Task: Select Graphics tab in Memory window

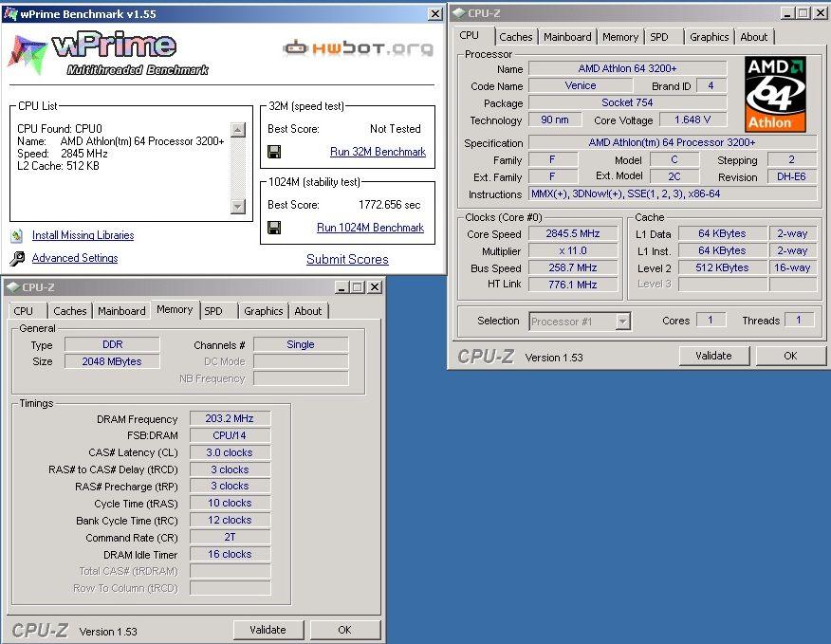Action: (x=264, y=311)
